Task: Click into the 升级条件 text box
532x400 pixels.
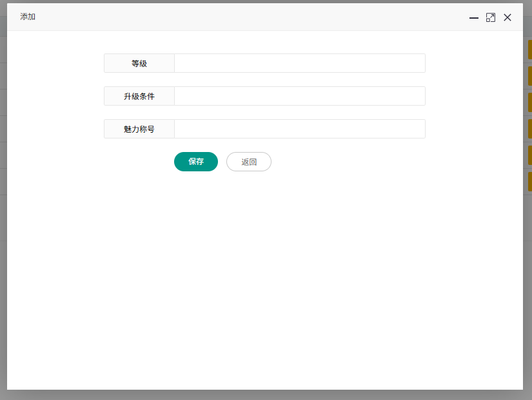Action: coord(299,96)
